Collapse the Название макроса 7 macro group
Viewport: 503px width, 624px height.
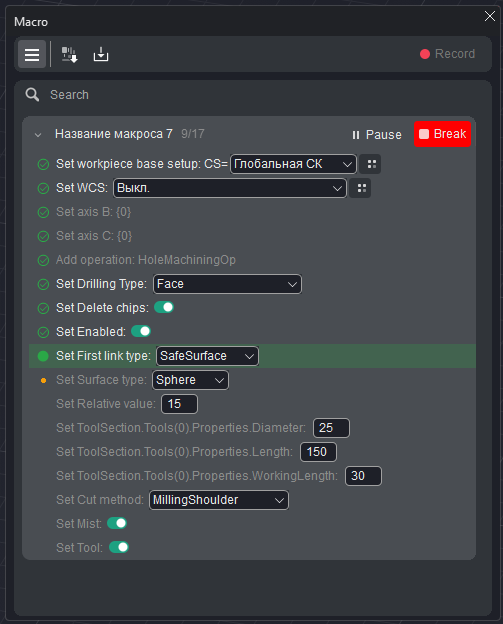coord(38,135)
